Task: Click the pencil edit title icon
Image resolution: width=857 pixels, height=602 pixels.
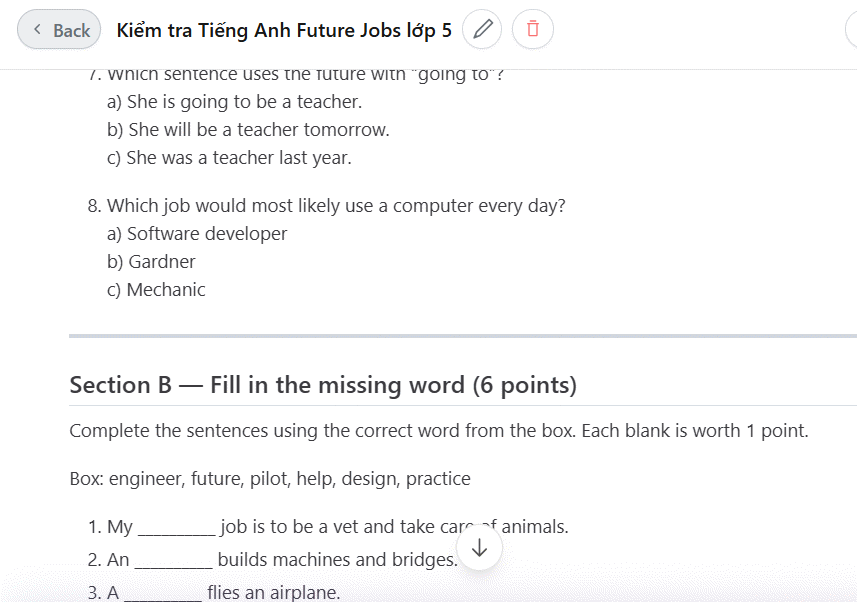Action: tap(484, 30)
